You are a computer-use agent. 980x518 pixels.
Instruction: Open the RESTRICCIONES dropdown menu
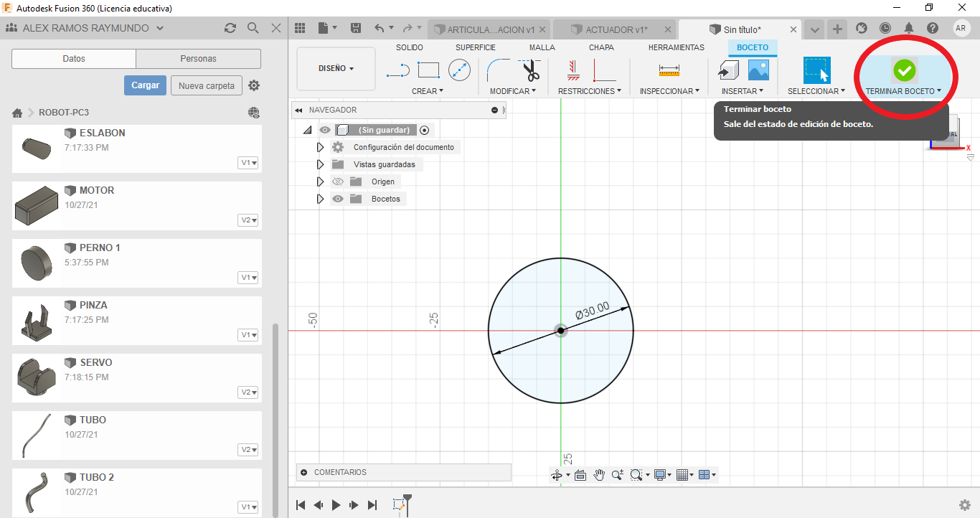click(590, 91)
